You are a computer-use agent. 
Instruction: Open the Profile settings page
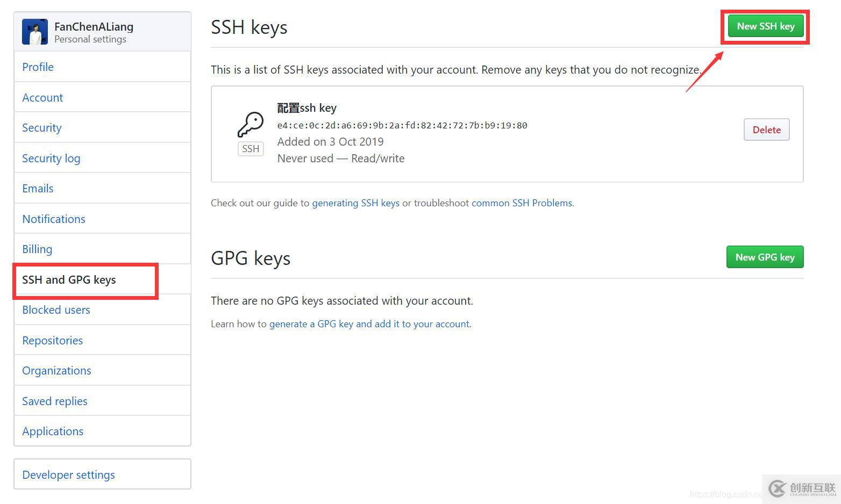(38, 67)
